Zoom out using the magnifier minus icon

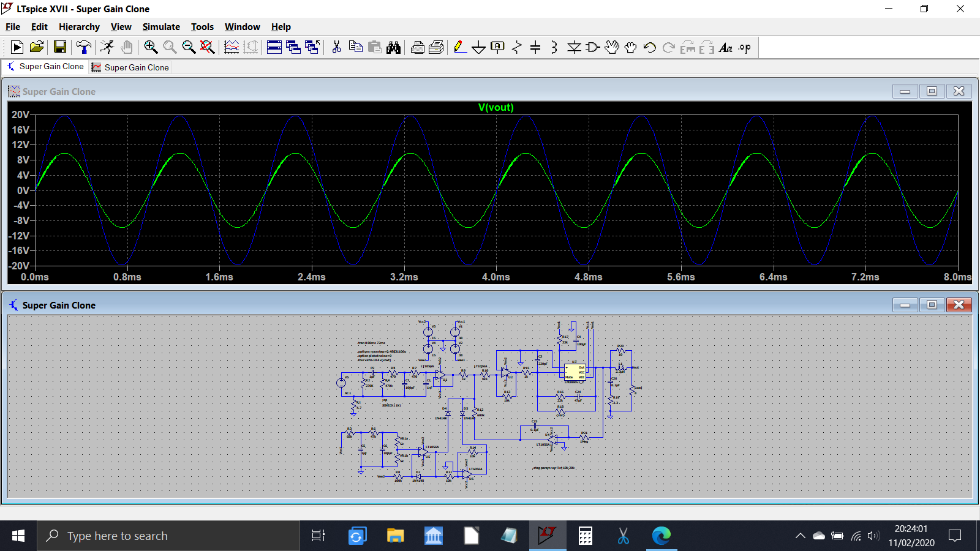[189, 47]
